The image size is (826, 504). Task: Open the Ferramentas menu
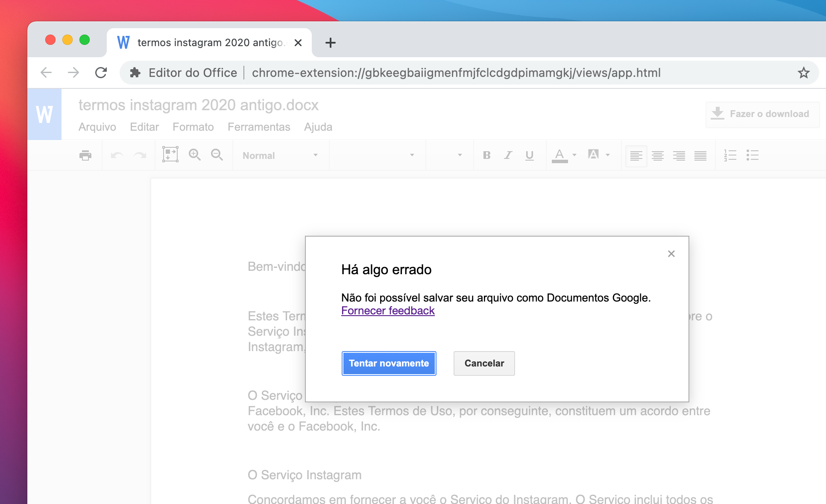click(x=259, y=127)
